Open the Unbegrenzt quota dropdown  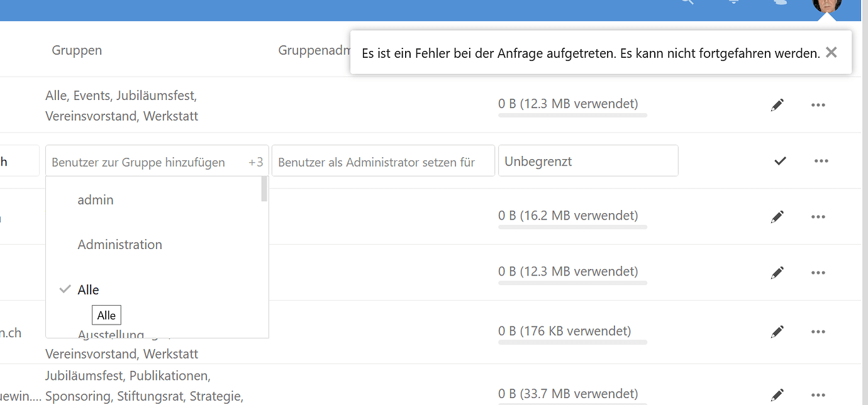tap(588, 161)
